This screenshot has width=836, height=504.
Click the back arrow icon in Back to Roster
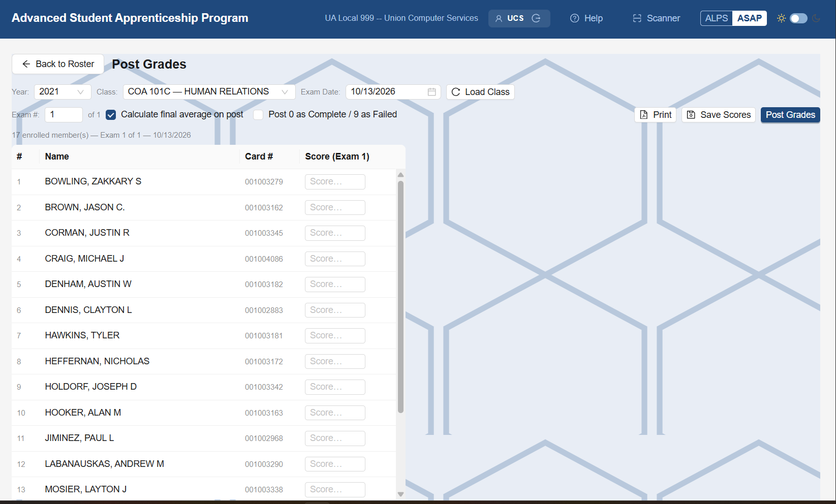(x=26, y=64)
